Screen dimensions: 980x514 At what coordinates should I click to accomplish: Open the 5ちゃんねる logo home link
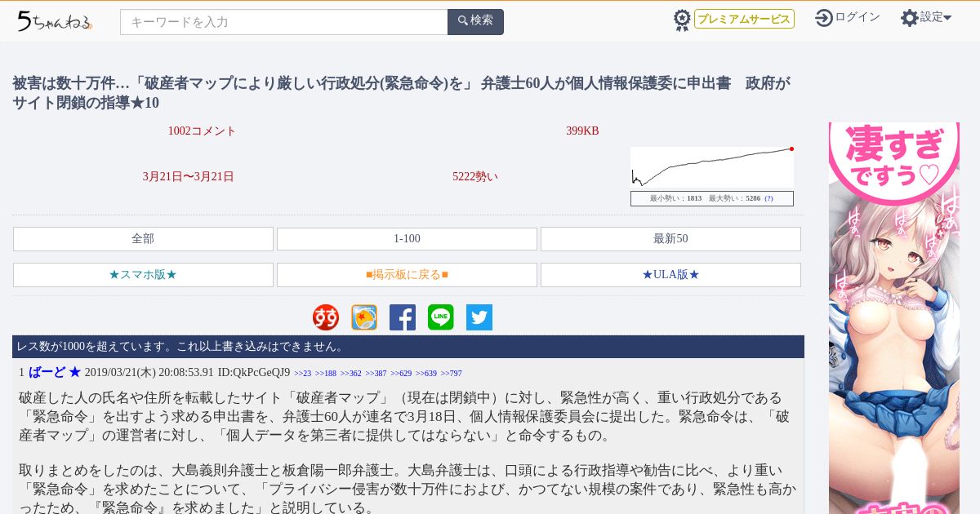pos(54,21)
